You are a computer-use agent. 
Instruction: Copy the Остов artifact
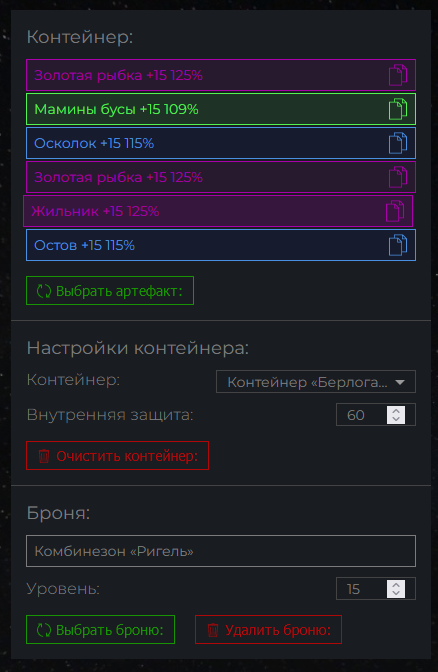(398, 245)
